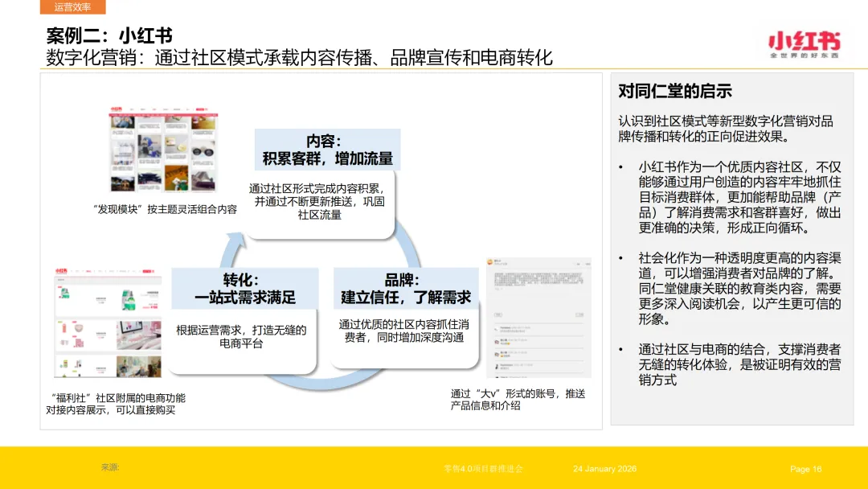Click text 根据运营需求，打造无缝的电商平台
Screen dimensions: 868x489
pyautogui.click(x=241, y=337)
